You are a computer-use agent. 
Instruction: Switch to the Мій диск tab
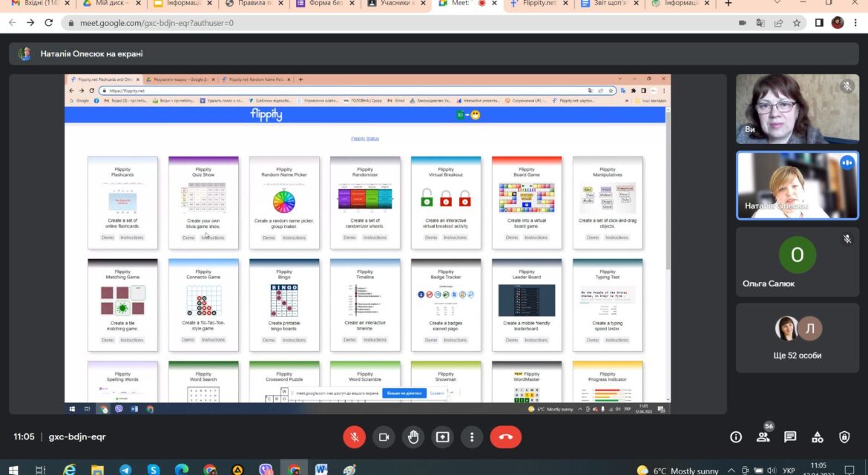point(111,4)
